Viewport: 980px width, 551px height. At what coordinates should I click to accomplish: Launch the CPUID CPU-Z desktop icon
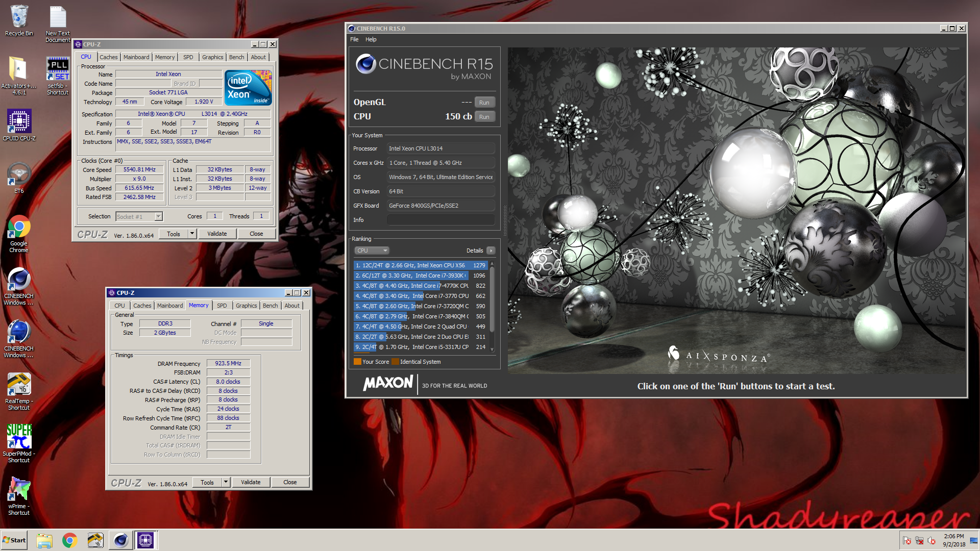point(19,125)
